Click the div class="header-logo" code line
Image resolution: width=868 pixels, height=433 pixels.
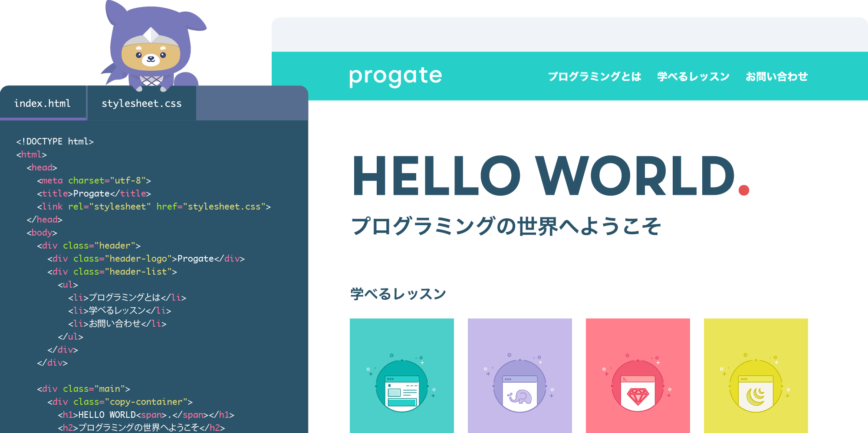[146, 259]
